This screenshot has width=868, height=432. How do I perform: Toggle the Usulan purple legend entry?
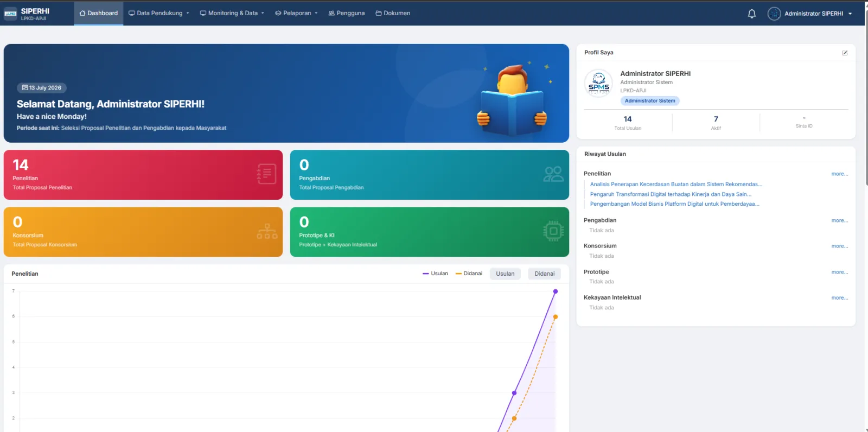(435, 274)
